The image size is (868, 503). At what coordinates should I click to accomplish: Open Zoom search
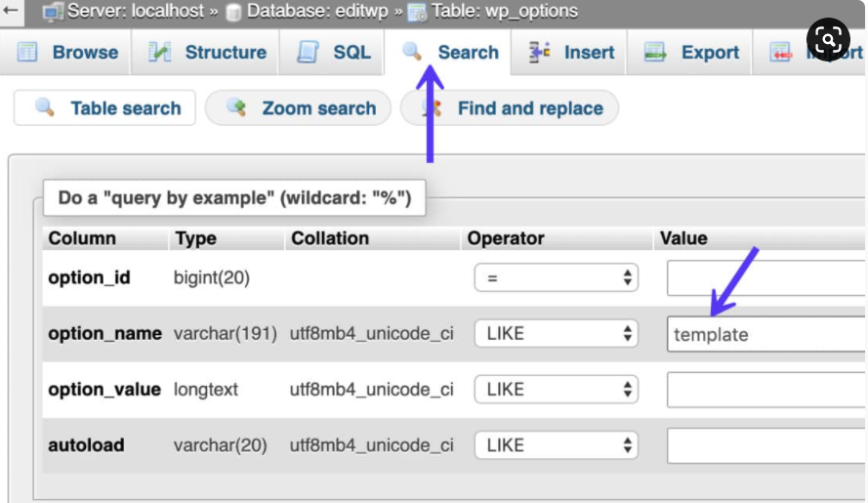tap(299, 108)
